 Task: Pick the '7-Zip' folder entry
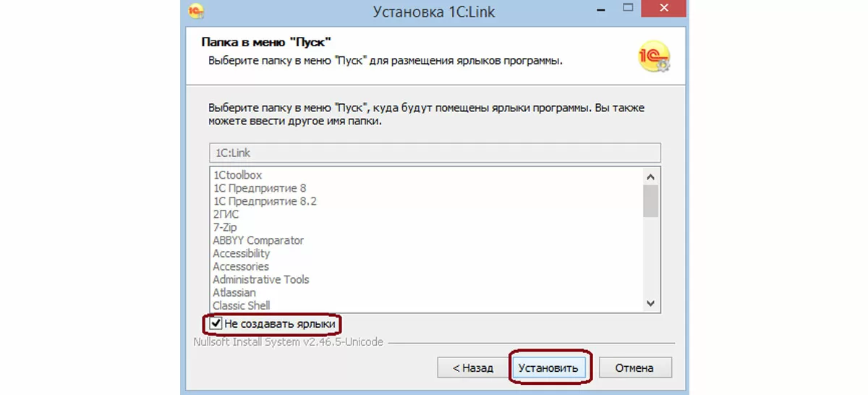pyautogui.click(x=226, y=227)
